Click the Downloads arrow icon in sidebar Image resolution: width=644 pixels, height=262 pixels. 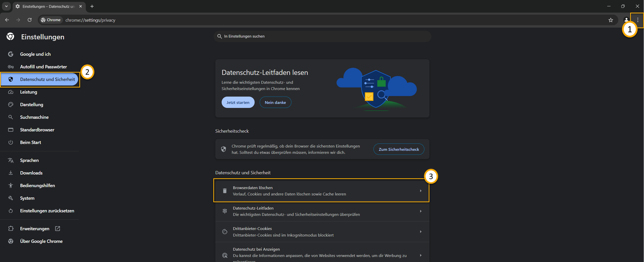click(11, 173)
